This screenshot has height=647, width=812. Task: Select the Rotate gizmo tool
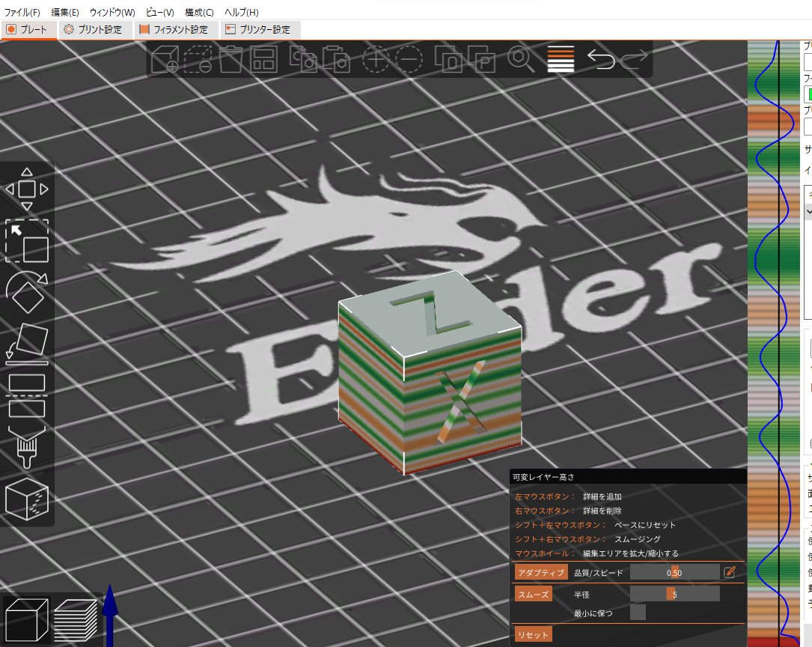27,293
